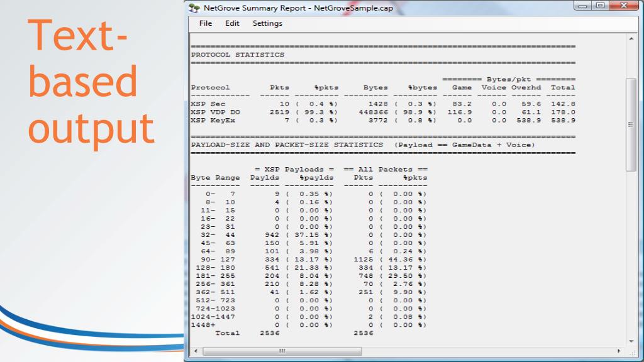Screen dimensions: 644x362
Task: Click the 1024-1447 byte range row
Action: [308, 317]
